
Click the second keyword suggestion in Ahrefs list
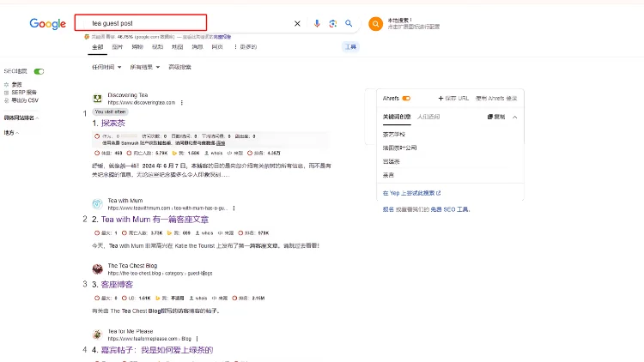click(399, 148)
